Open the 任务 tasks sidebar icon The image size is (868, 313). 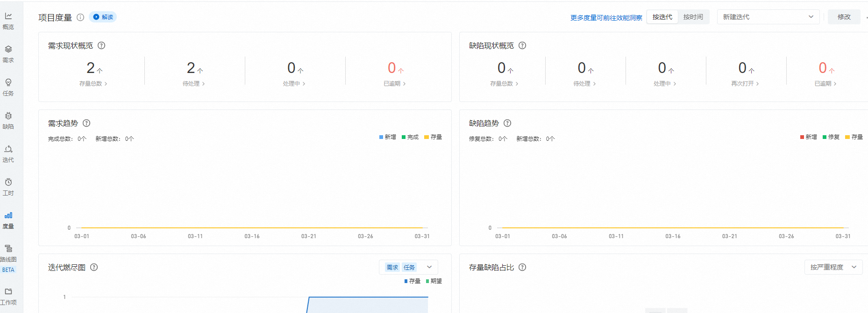tap(8, 82)
